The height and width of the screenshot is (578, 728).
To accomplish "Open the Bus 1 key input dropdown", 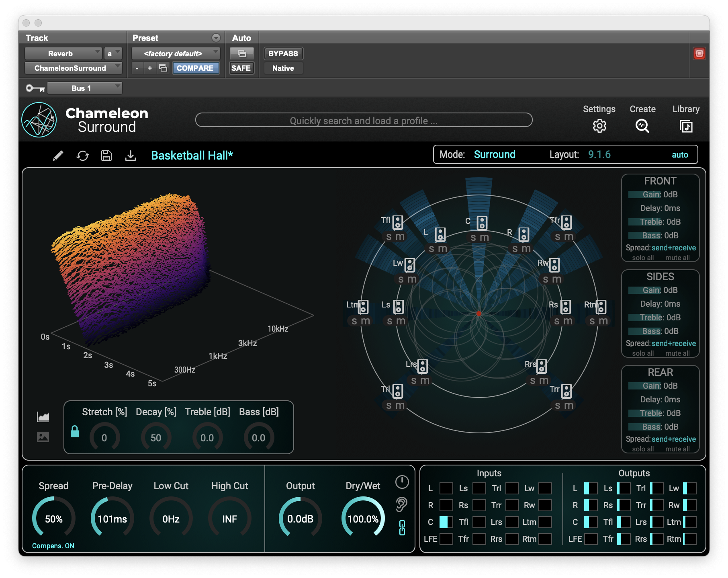I will [84, 88].
